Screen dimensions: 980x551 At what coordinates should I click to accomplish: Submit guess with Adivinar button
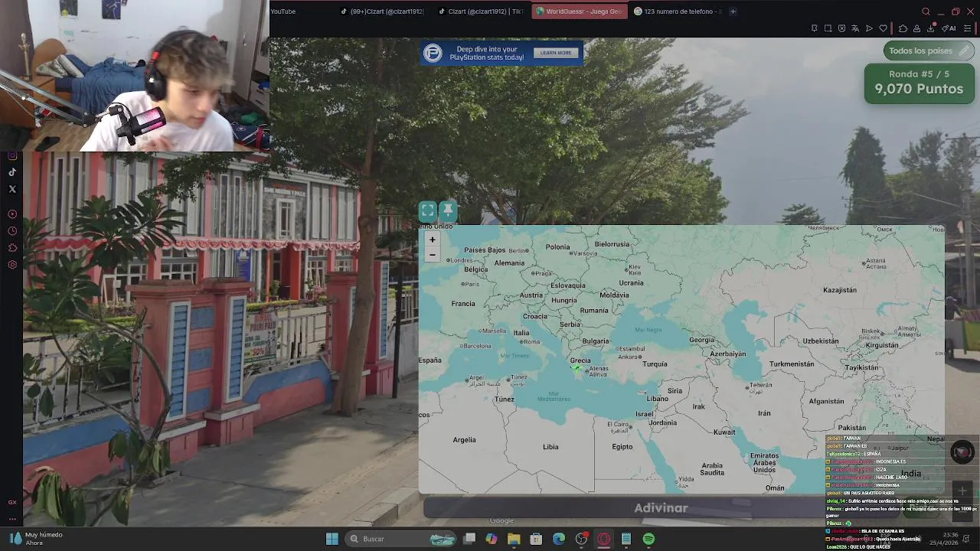click(661, 507)
